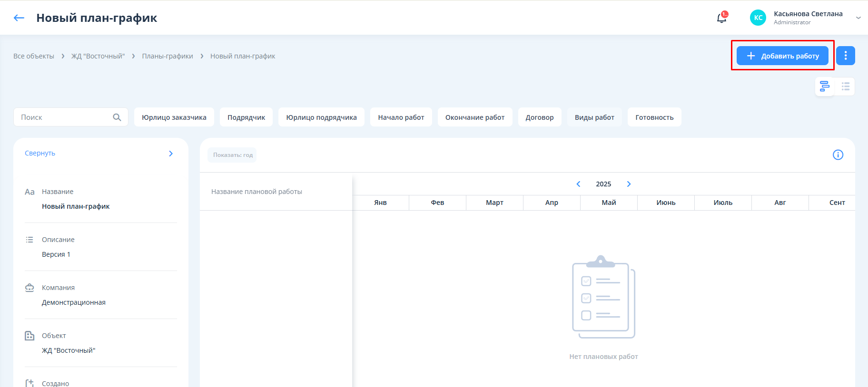Go to previous year in timeline

tap(578, 184)
